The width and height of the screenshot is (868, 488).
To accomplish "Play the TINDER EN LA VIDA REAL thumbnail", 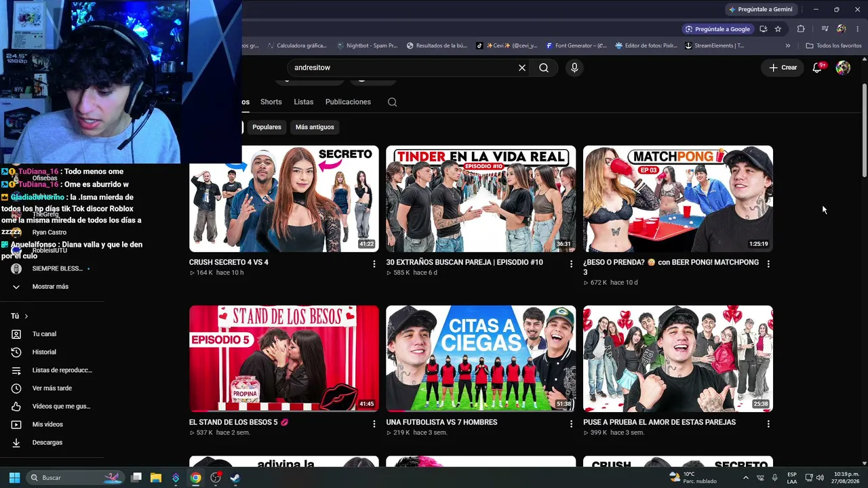I will 481,199.
